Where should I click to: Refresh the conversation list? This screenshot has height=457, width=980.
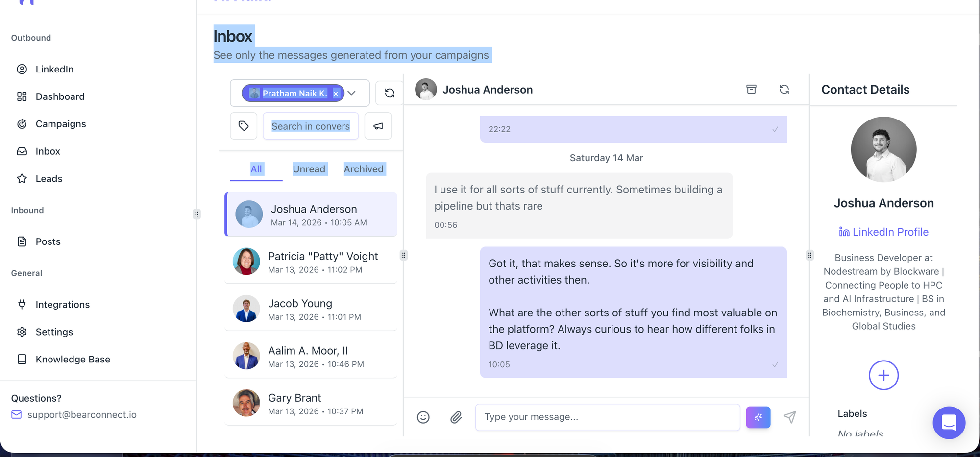pos(389,93)
